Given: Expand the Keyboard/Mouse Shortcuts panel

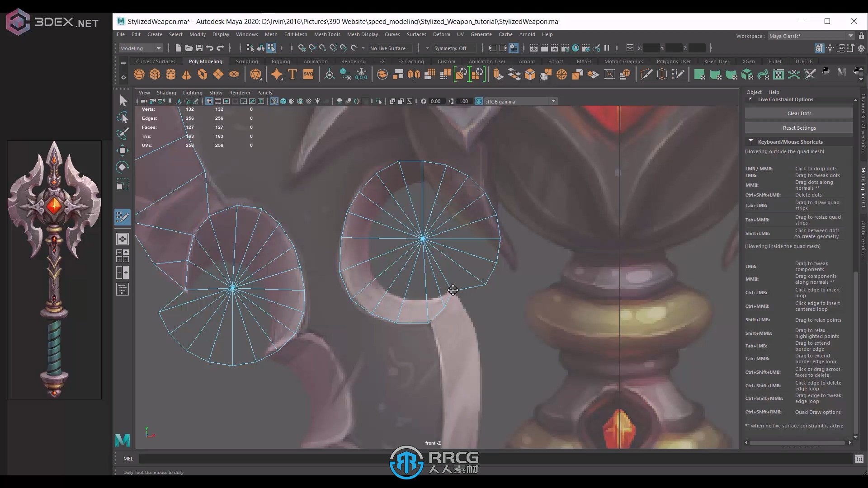Looking at the screenshot, I should click(751, 141).
